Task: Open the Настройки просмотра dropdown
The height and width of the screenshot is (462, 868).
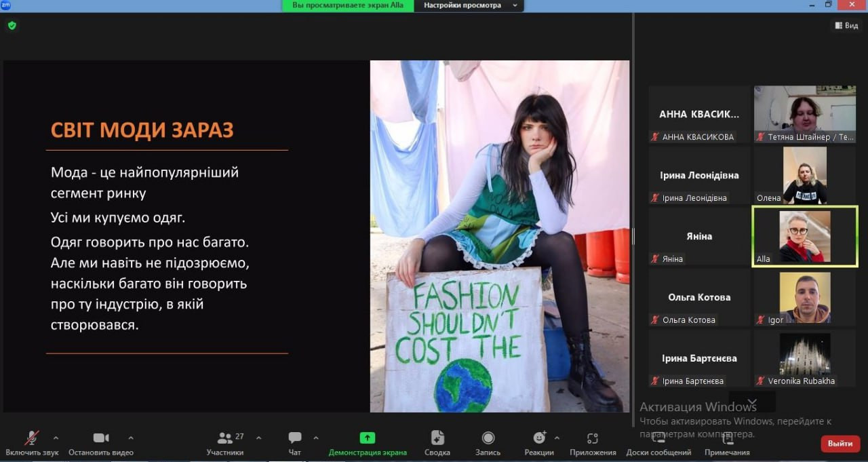Action: [x=469, y=5]
